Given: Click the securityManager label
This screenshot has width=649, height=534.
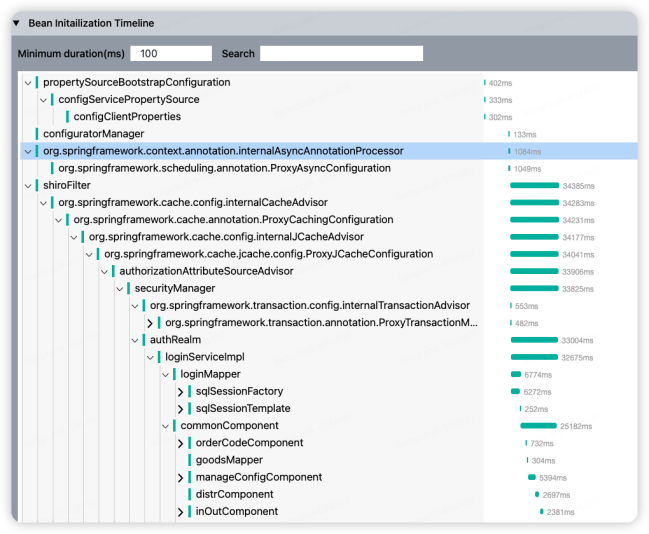Looking at the screenshot, I should pos(175,288).
